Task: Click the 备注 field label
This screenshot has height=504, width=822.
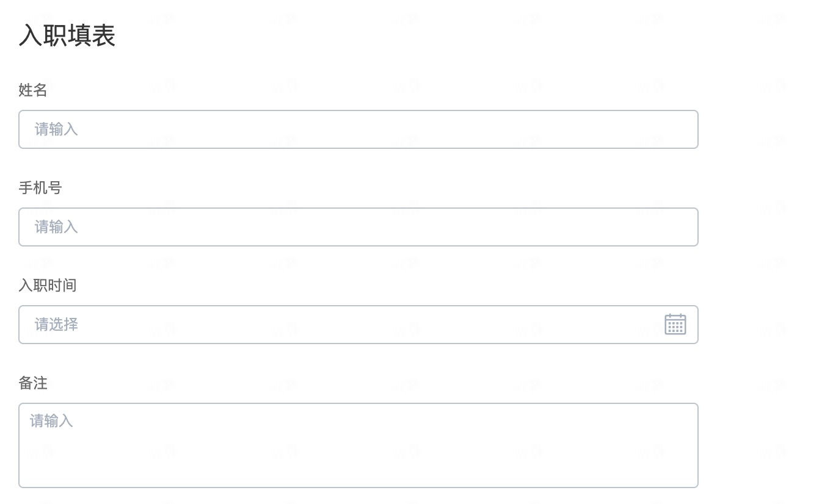Action: [x=33, y=383]
